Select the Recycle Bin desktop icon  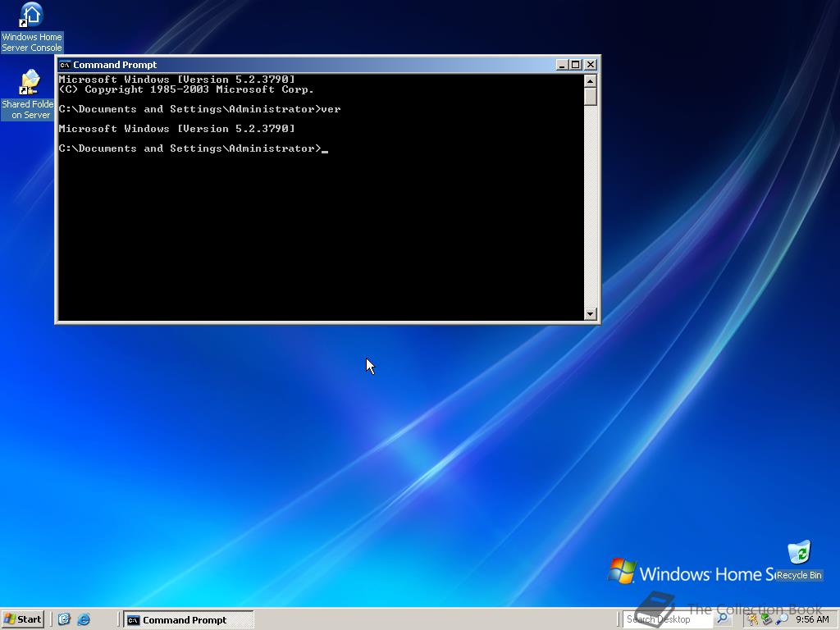(x=799, y=561)
